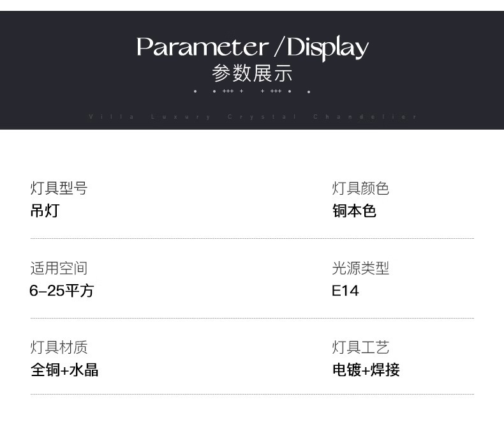
Task: Click the 参数展示 subtitle text
Action: [252, 73]
